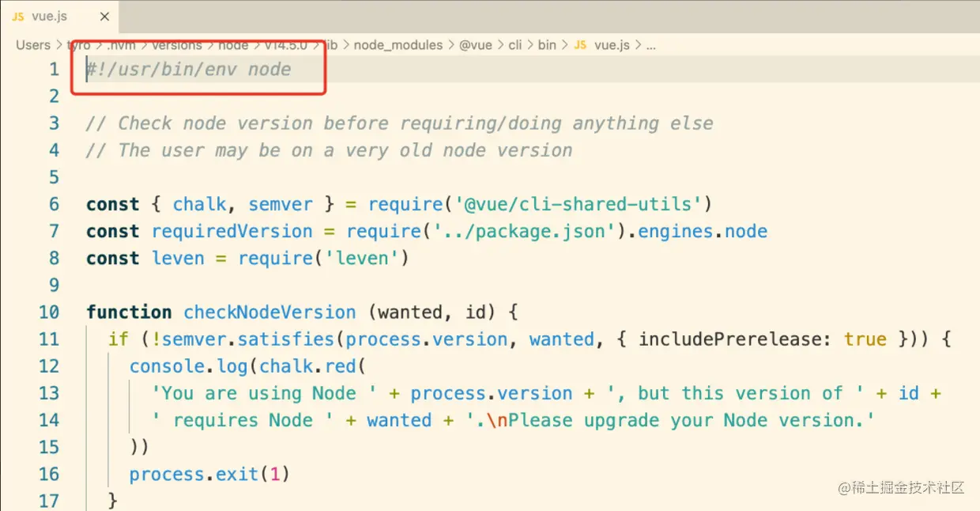This screenshot has width=980, height=511.
Task: Click line number 1 in the gutter
Action: tap(54, 70)
